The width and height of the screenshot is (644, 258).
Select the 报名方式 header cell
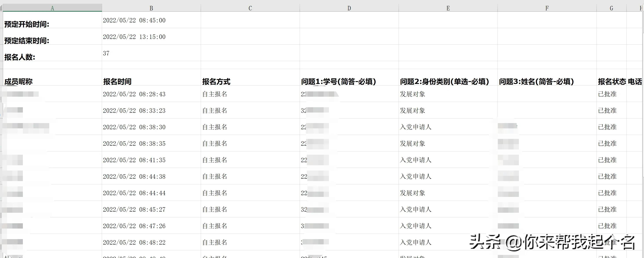(x=216, y=81)
